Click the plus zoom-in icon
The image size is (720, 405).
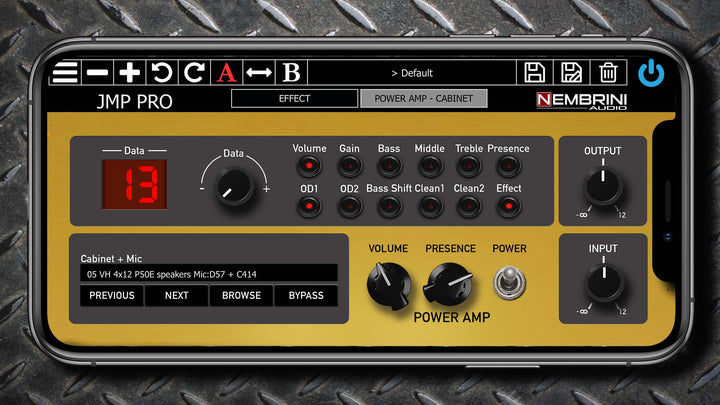129,73
